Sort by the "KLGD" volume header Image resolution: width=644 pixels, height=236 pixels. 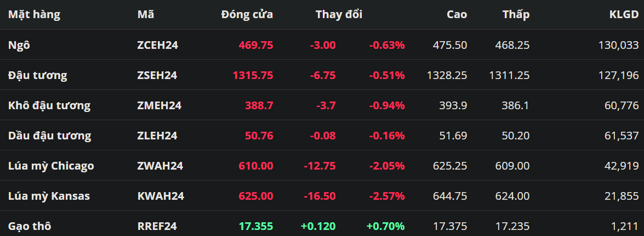coord(624,15)
